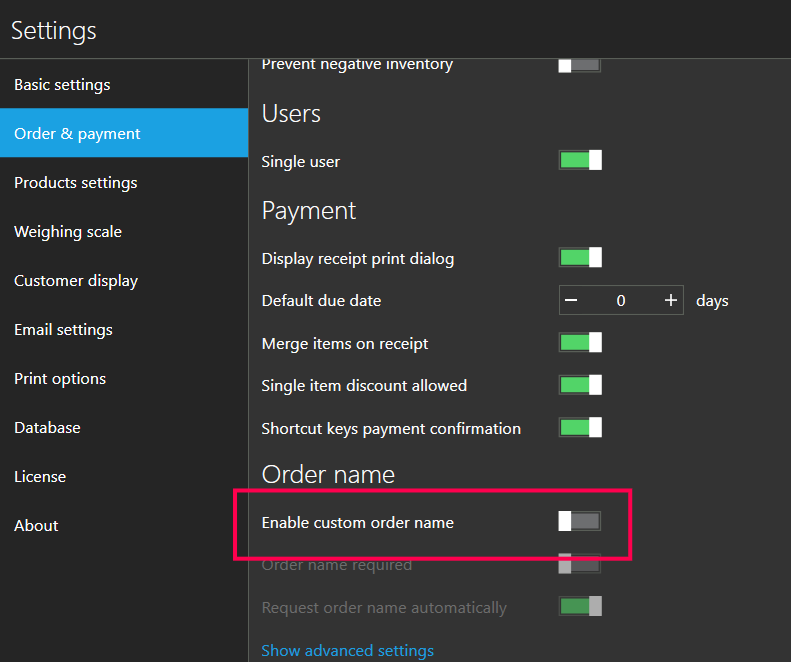The width and height of the screenshot is (791, 662).
Task: Open Weighing scale settings
Action: click(68, 232)
